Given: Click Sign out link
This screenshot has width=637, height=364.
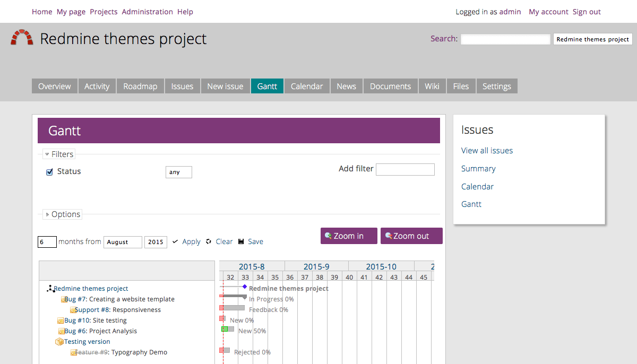Looking at the screenshot, I should point(587,12).
